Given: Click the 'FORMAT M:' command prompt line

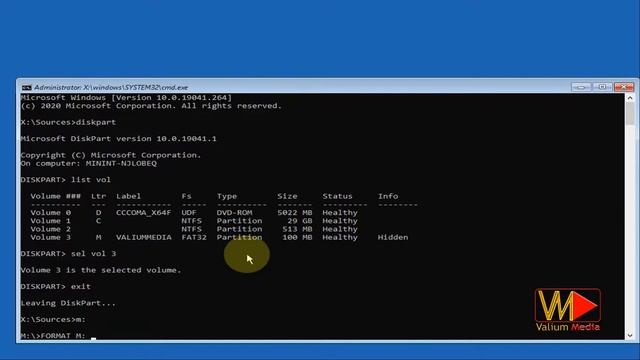Looking at the screenshot, I should click(x=53, y=336).
